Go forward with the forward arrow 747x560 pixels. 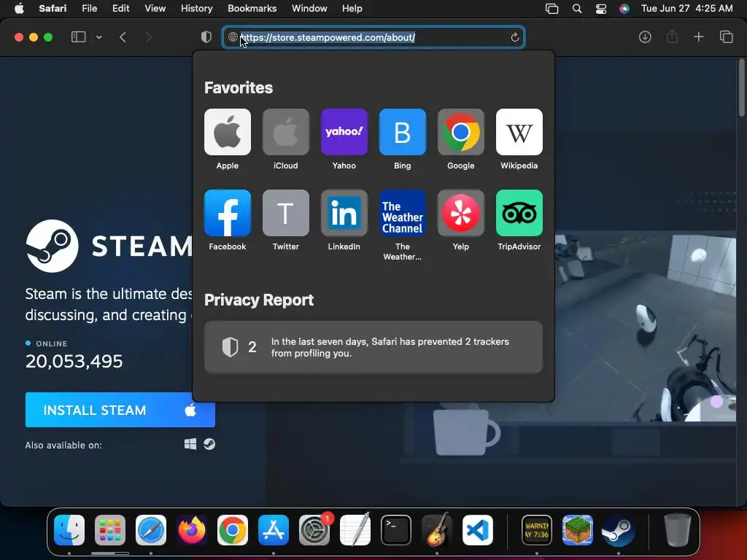click(x=148, y=37)
